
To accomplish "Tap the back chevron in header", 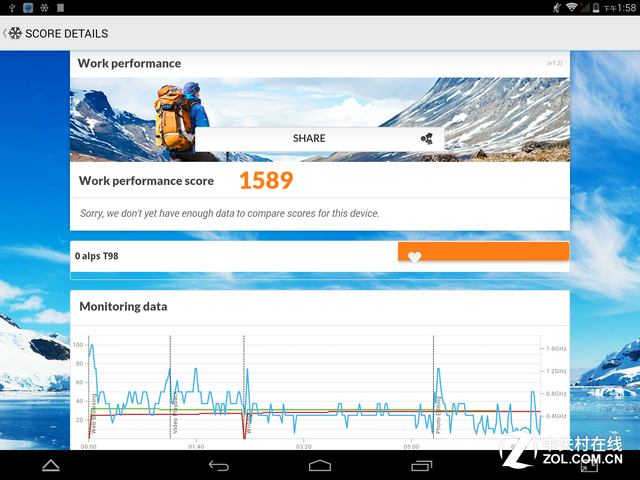I will point(4,33).
